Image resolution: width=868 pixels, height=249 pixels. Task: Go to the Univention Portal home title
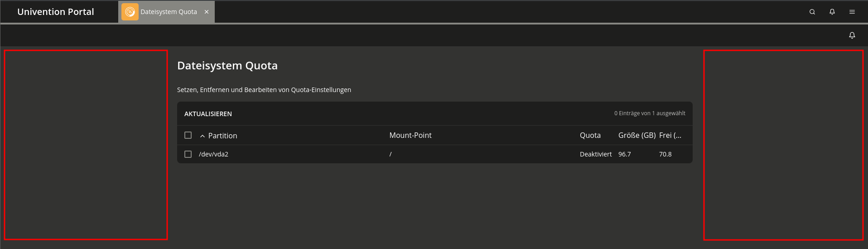pos(56,12)
